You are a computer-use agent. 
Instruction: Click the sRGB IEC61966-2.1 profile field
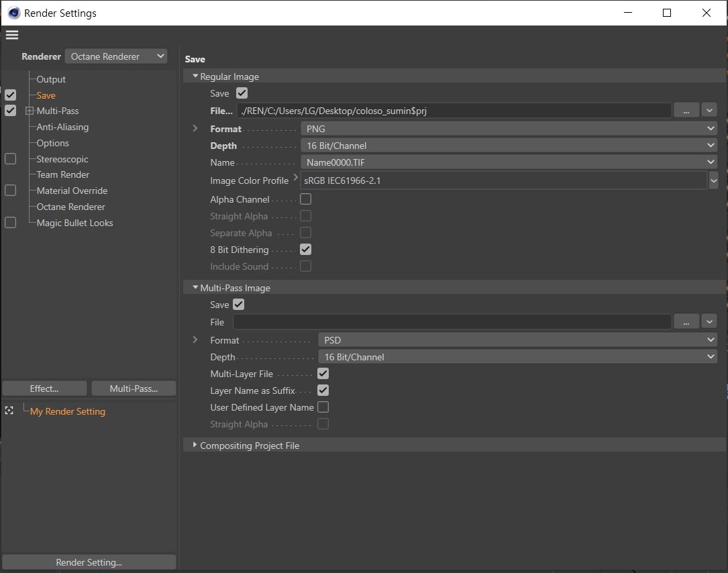pyautogui.click(x=504, y=180)
